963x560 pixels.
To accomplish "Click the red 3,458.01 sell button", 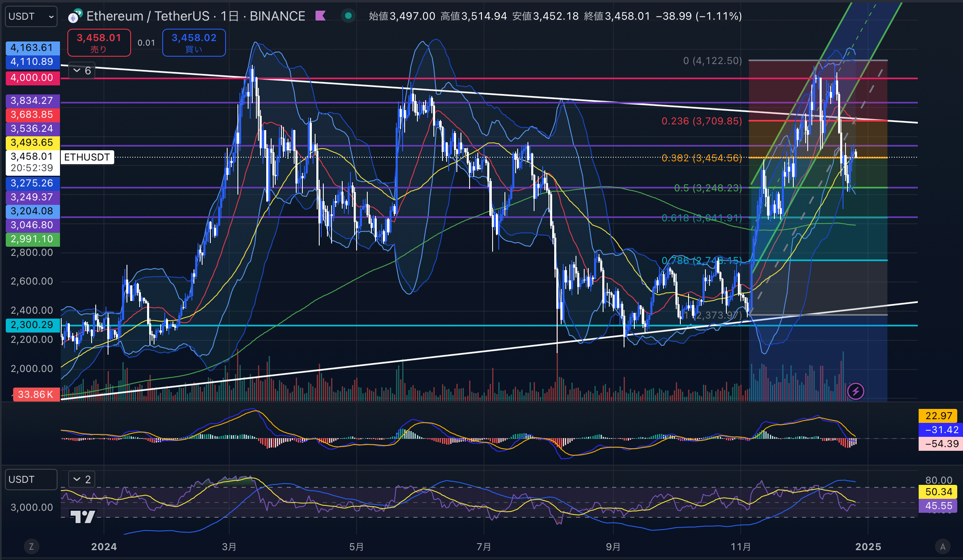I will pyautogui.click(x=99, y=43).
